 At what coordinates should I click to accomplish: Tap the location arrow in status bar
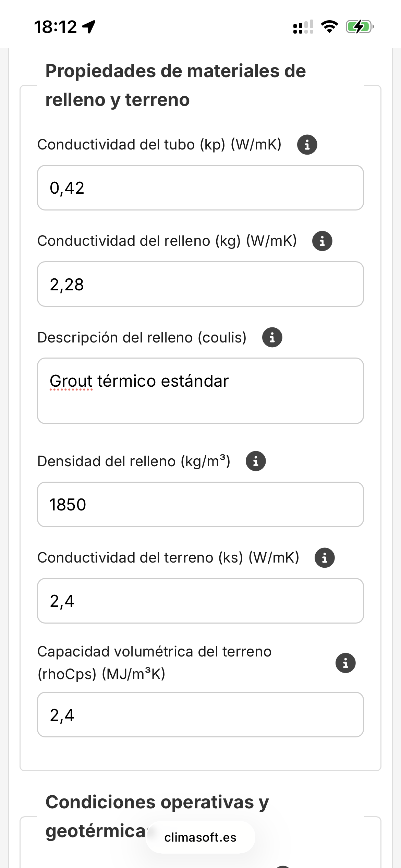[89, 27]
